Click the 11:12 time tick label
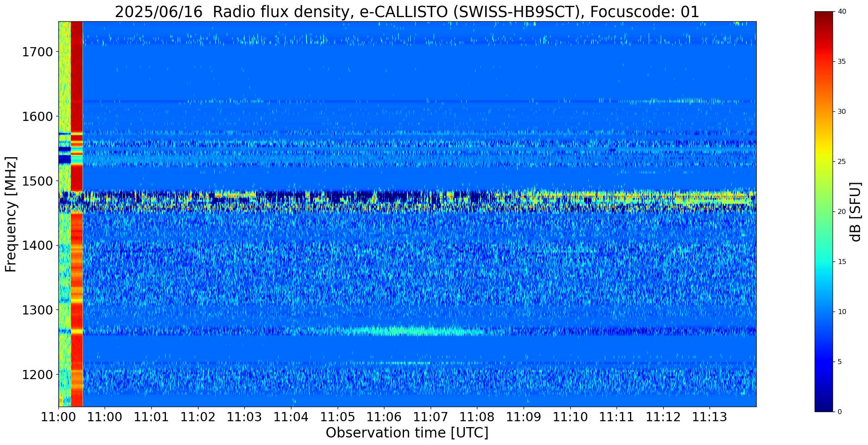 (663, 417)
